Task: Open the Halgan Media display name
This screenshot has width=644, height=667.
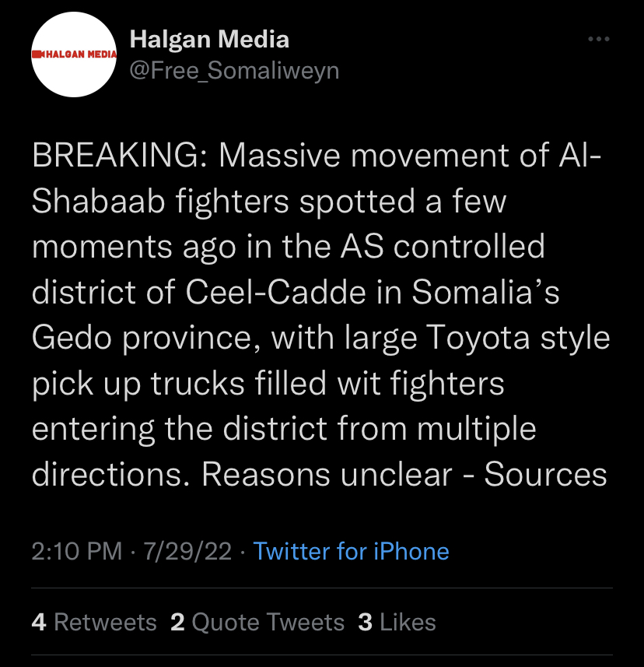Action: (x=209, y=40)
